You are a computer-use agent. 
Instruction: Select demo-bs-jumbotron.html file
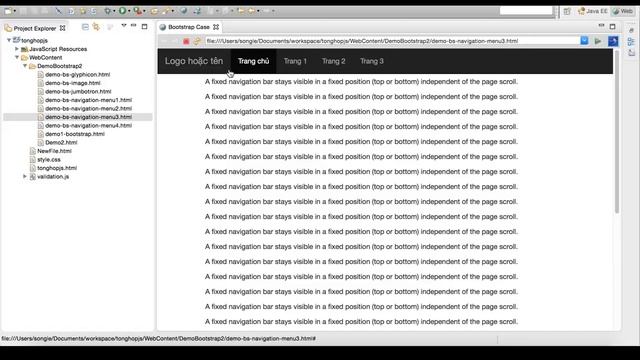[78, 92]
